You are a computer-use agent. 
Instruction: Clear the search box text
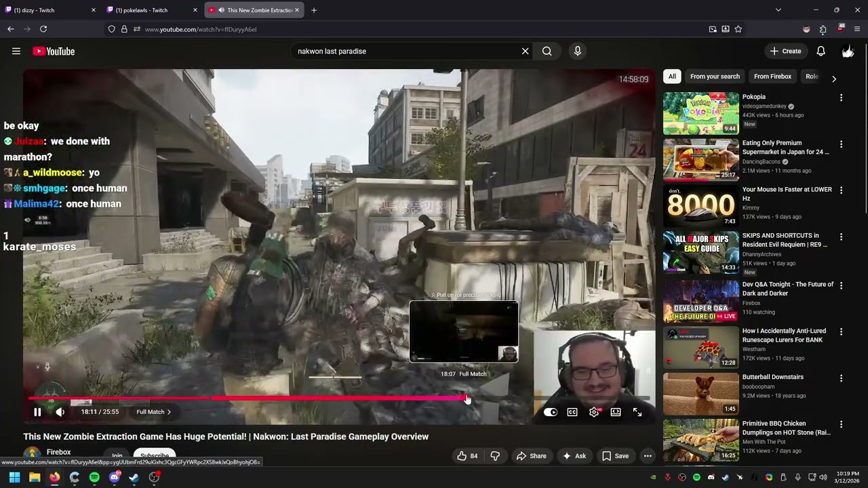[x=525, y=51]
